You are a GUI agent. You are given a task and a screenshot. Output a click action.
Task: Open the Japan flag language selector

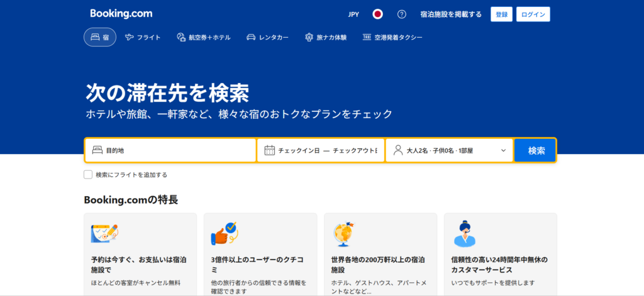coord(377,14)
